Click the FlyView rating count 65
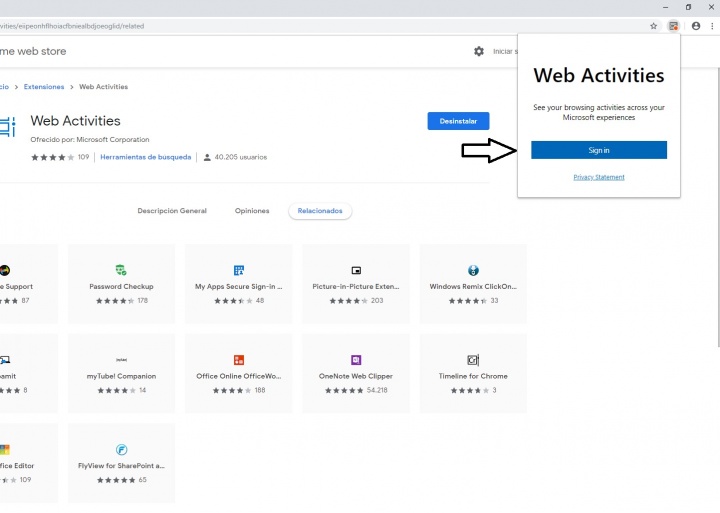Screen dimensions: 720x513 click(x=142, y=479)
